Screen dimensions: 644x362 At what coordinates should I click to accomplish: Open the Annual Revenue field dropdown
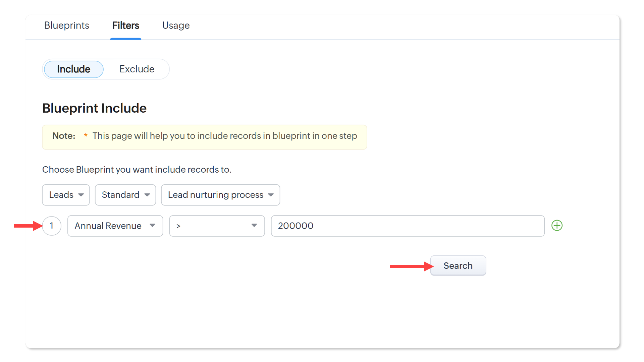coord(108,226)
